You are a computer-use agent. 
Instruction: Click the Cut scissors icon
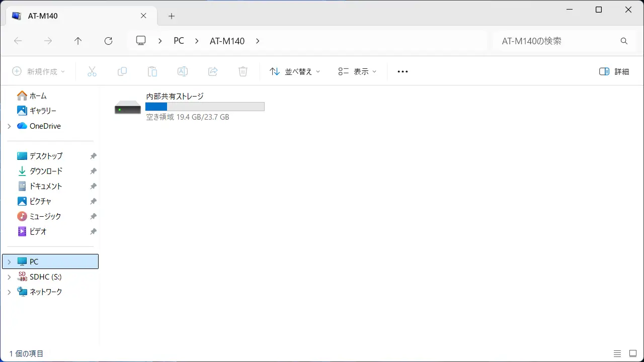tap(92, 71)
